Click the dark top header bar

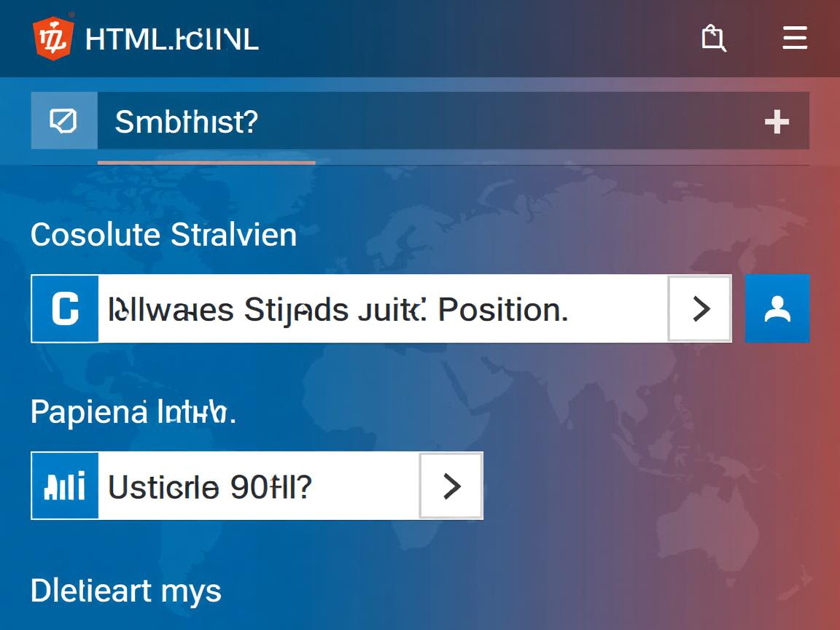474,38
